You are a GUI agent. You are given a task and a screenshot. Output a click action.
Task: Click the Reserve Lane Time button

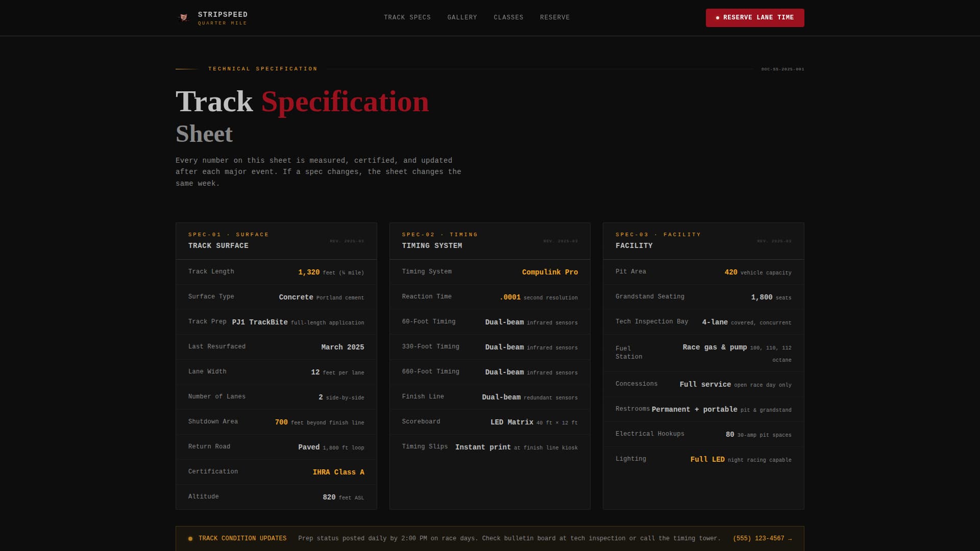click(755, 18)
